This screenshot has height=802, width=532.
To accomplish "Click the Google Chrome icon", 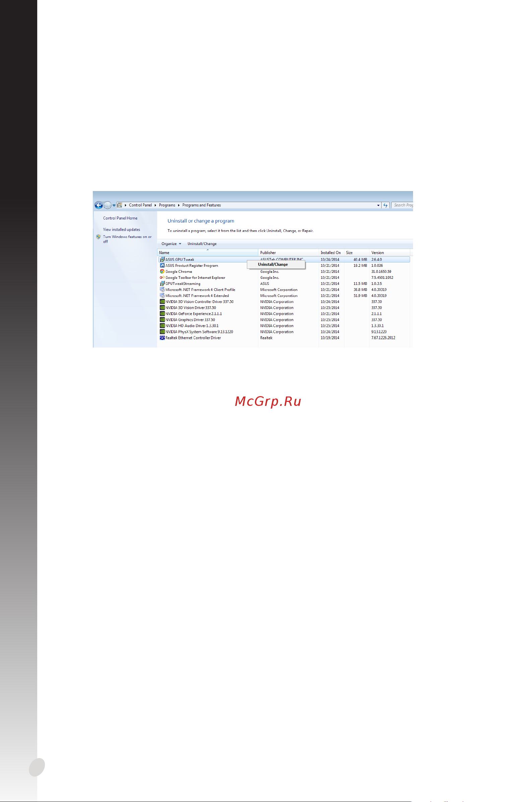I will point(162,271).
